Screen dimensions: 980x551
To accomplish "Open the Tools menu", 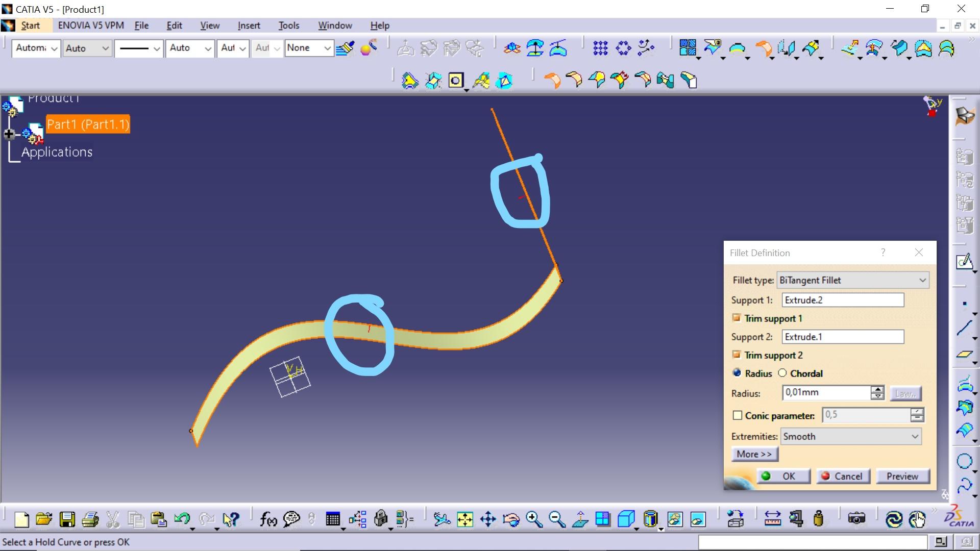I will tap(288, 26).
